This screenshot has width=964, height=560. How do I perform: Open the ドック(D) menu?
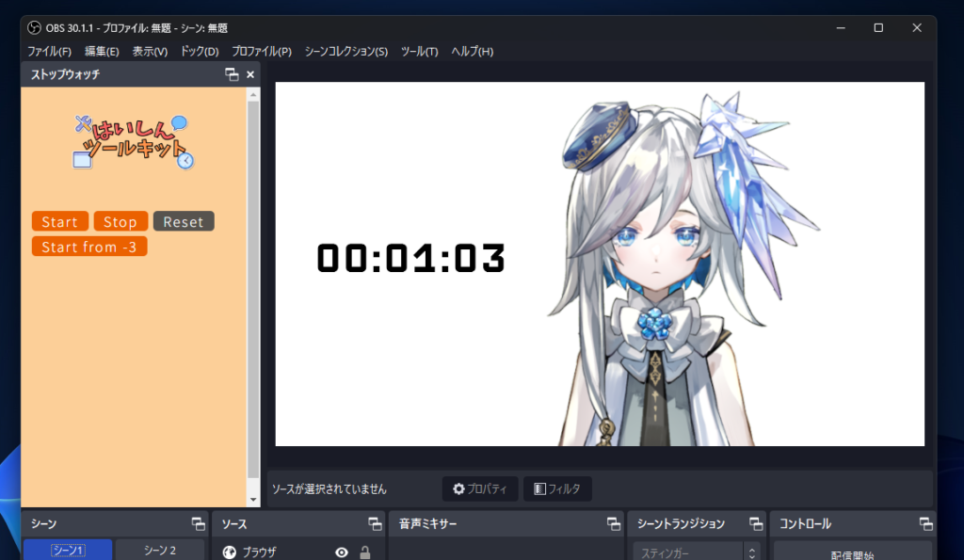click(x=200, y=52)
